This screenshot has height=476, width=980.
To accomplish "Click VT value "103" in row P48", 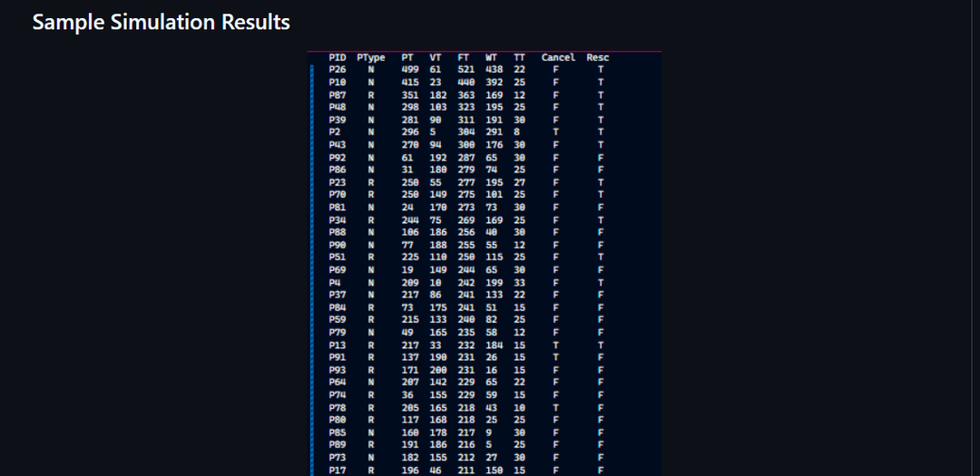I will click(438, 107).
